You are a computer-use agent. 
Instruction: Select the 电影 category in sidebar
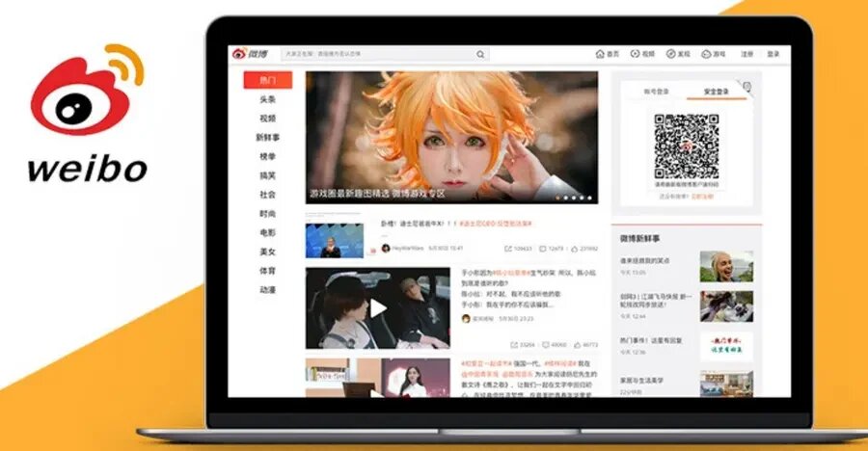(268, 233)
